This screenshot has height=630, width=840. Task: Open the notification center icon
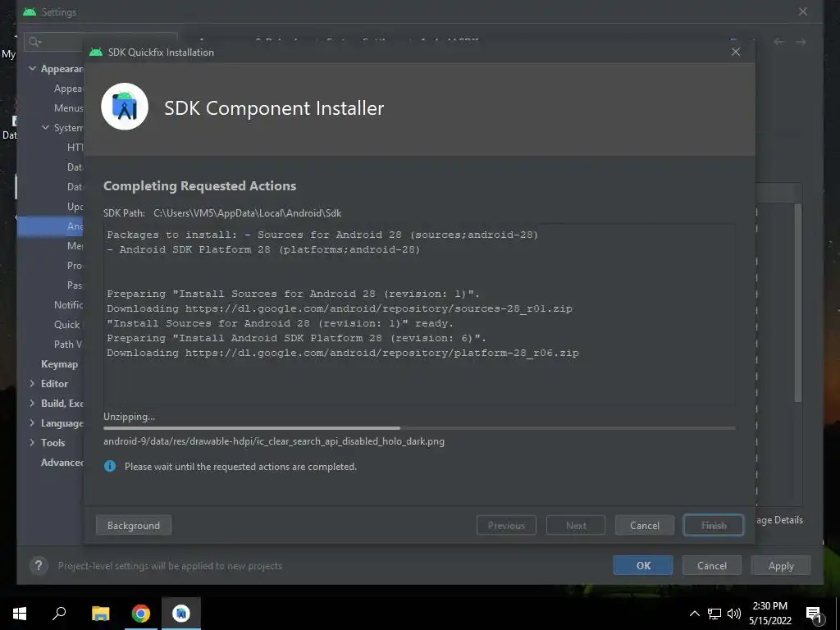point(815,614)
